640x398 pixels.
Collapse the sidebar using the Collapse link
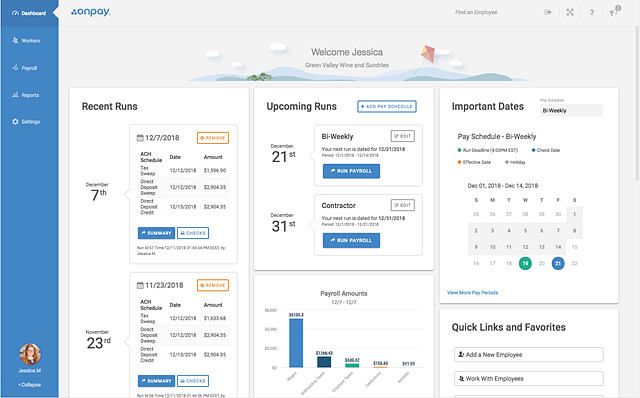(x=29, y=385)
